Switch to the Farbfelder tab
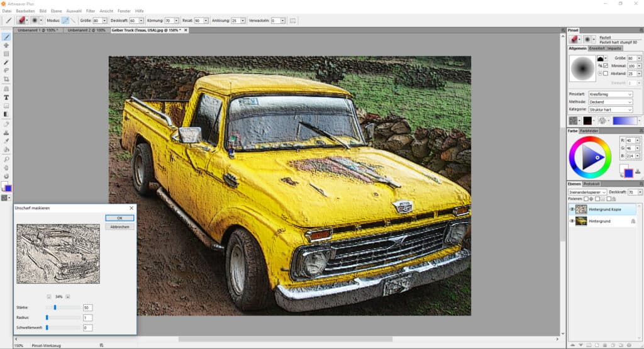644x349 pixels. (589, 131)
